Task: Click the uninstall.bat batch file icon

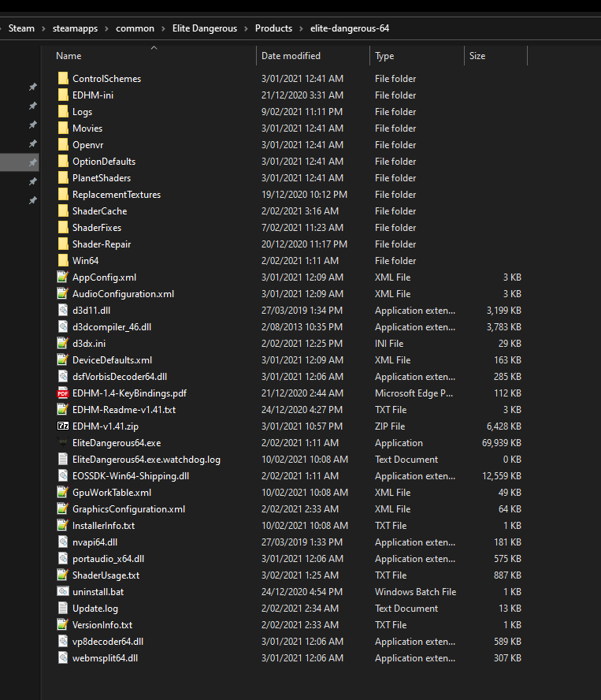Action: (63, 591)
